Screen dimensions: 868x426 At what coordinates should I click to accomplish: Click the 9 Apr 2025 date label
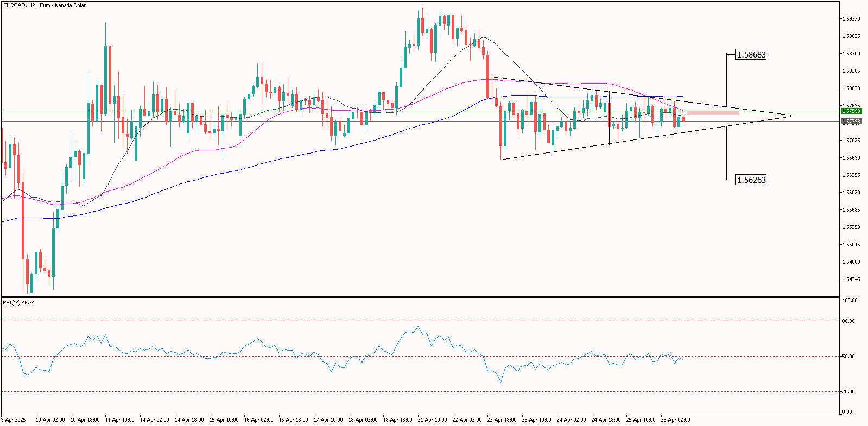click(x=14, y=420)
